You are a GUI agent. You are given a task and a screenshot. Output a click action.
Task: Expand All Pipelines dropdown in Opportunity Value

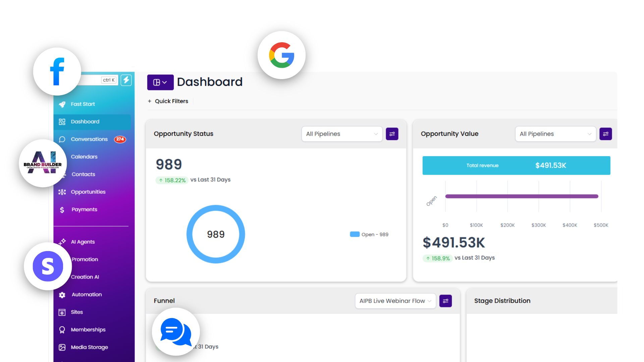555,134
